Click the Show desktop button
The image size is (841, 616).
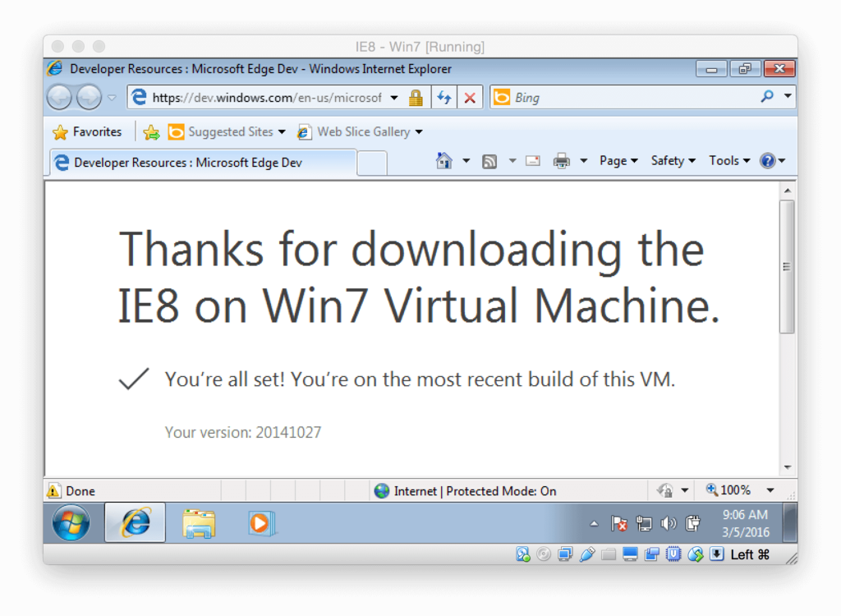[789, 523]
